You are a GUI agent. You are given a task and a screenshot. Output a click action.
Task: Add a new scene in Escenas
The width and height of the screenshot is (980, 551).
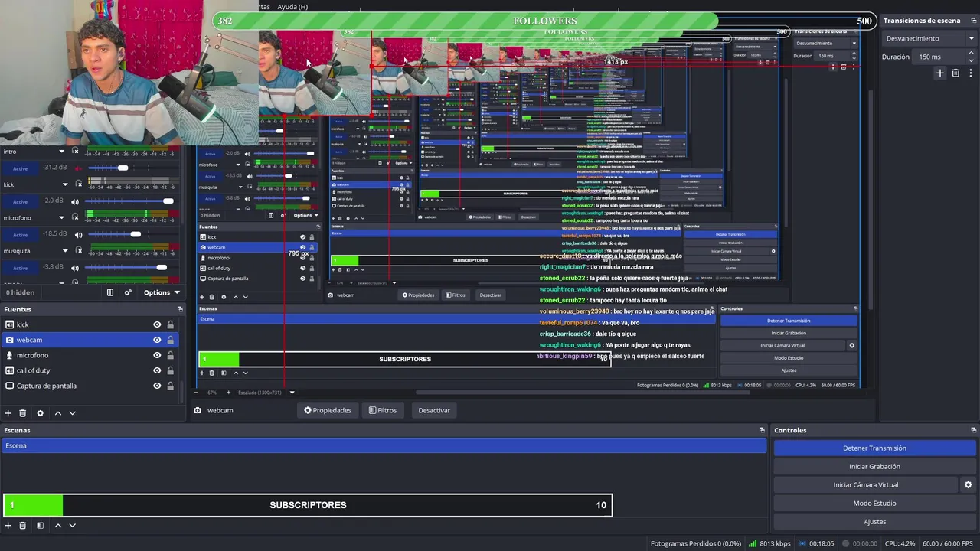coord(8,526)
